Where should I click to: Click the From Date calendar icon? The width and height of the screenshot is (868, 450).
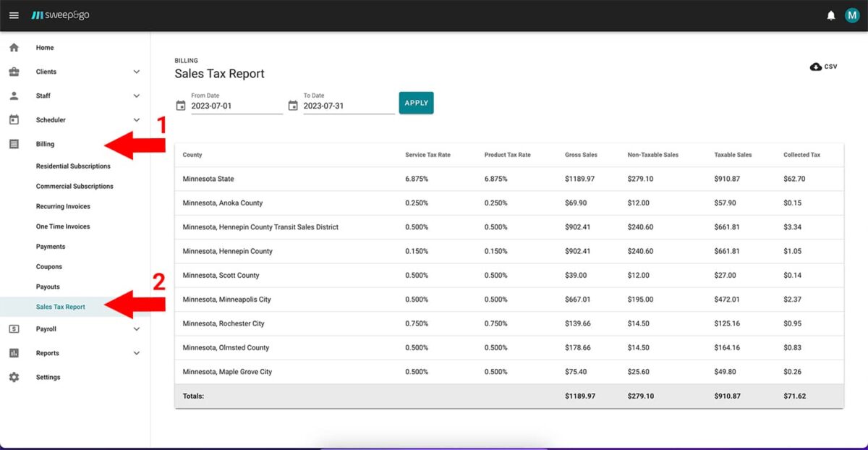180,105
